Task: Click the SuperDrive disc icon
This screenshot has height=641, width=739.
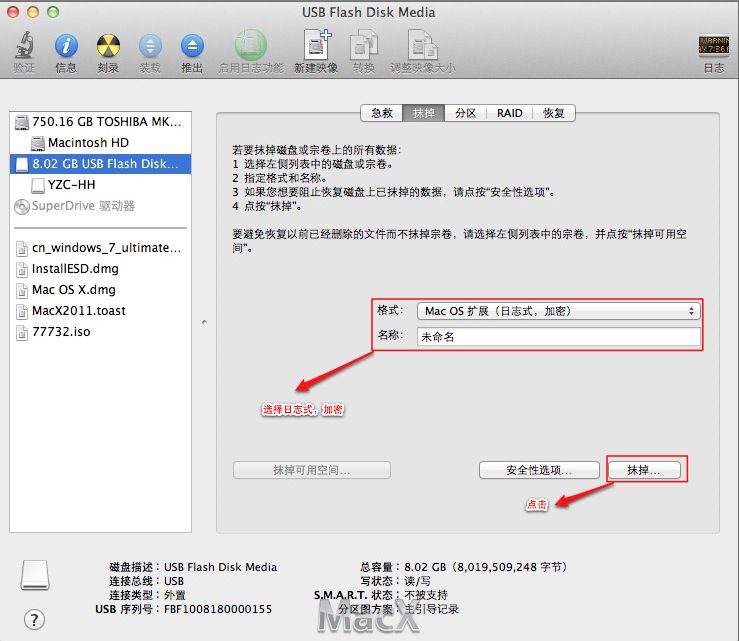Action: tap(22, 206)
